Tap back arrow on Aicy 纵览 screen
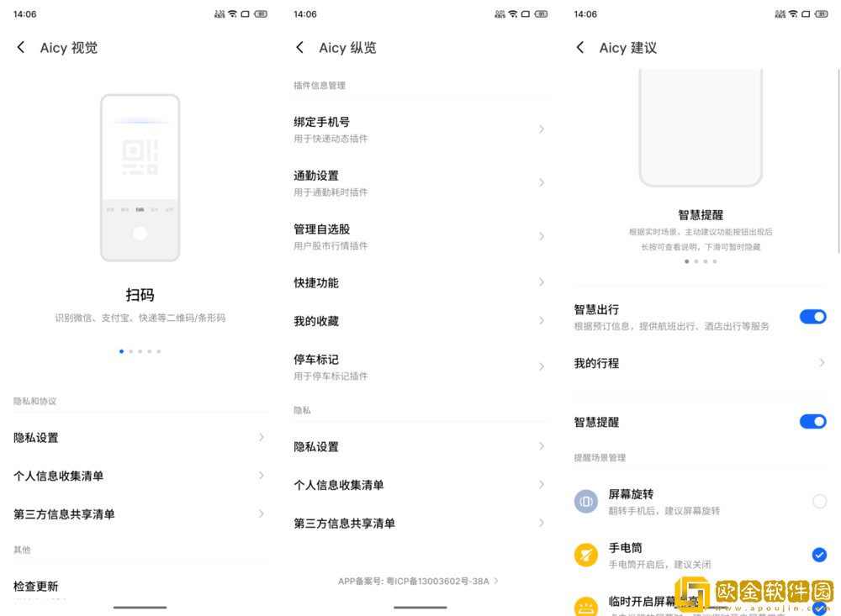Viewport: 841px width, 616px height. [300, 48]
